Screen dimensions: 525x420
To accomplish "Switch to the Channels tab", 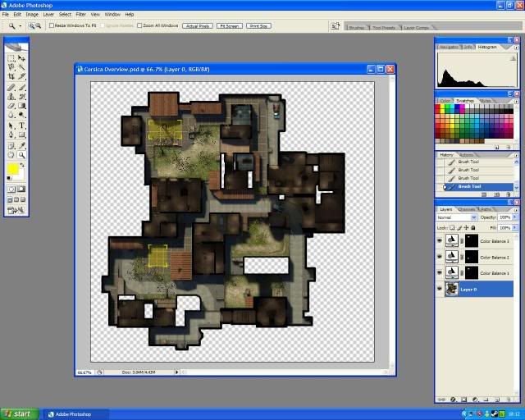I will [x=465, y=209].
